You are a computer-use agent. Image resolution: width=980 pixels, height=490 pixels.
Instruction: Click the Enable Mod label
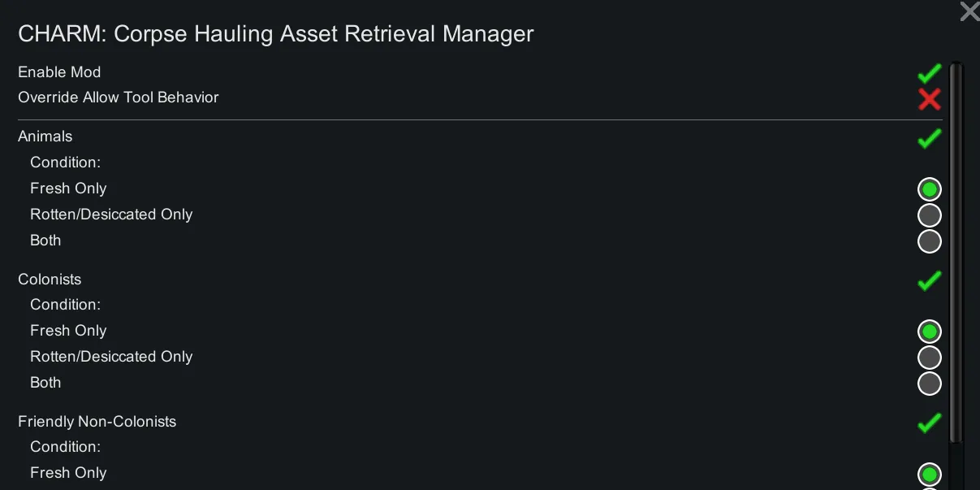tap(59, 72)
